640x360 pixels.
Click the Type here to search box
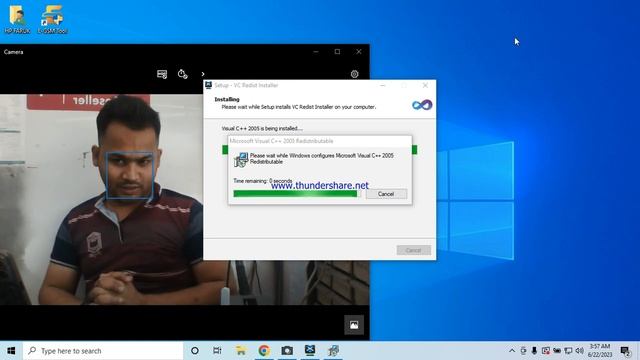click(103, 351)
